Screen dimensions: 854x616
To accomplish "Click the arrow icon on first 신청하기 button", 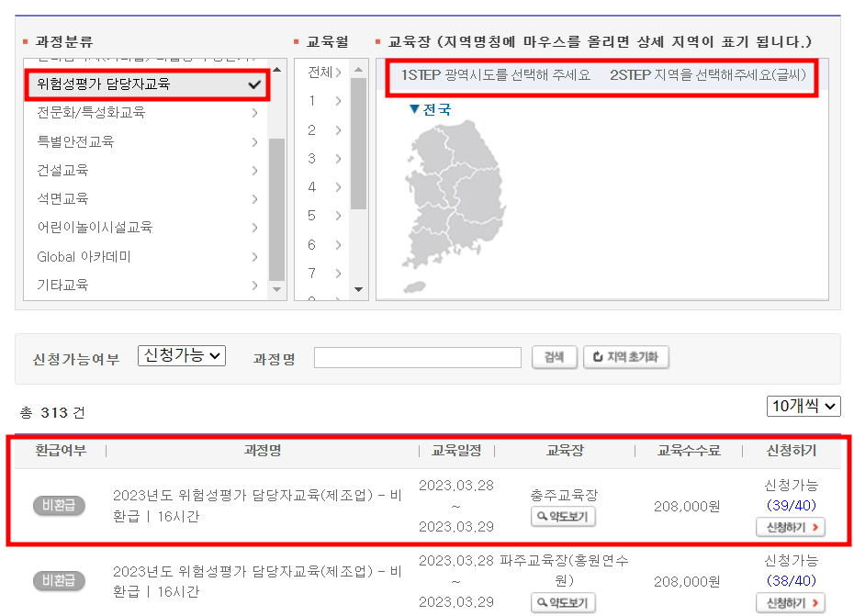I will tap(815, 527).
